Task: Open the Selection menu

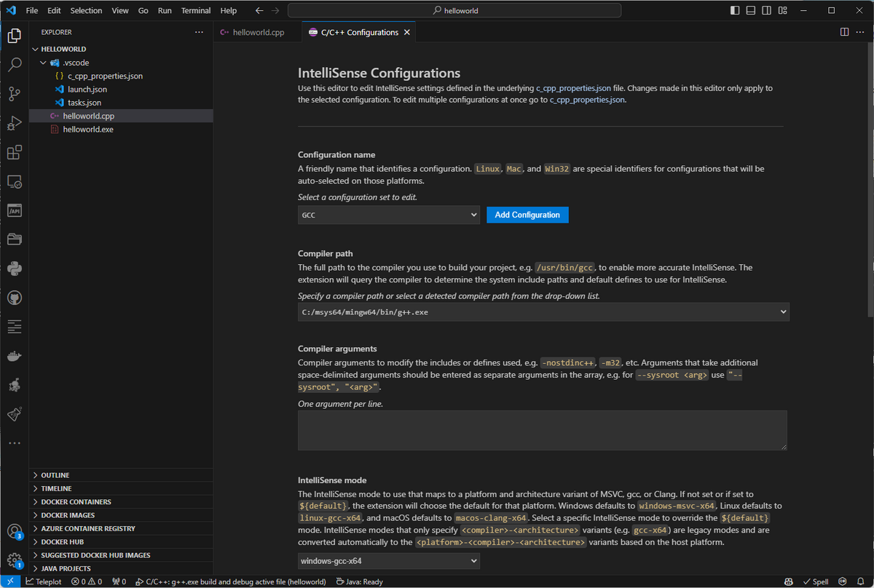Action: (x=86, y=11)
